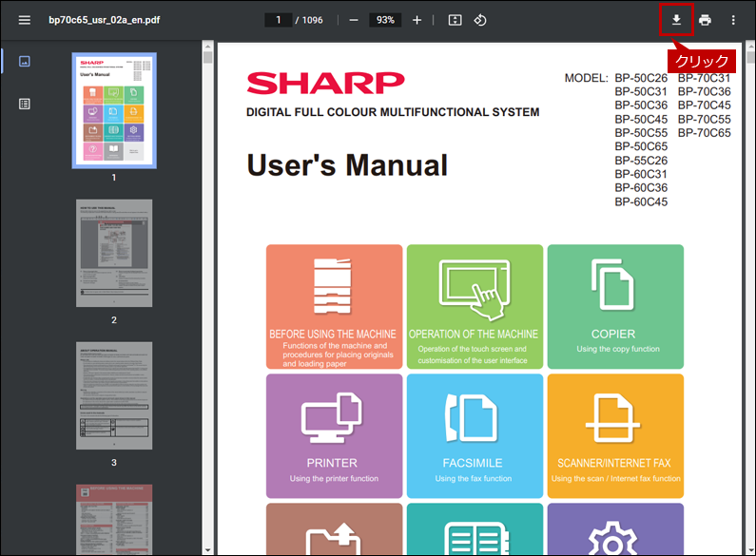The image size is (756, 556).
Task: Switch to document outline view in sidebar
Action: pyautogui.click(x=25, y=104)
